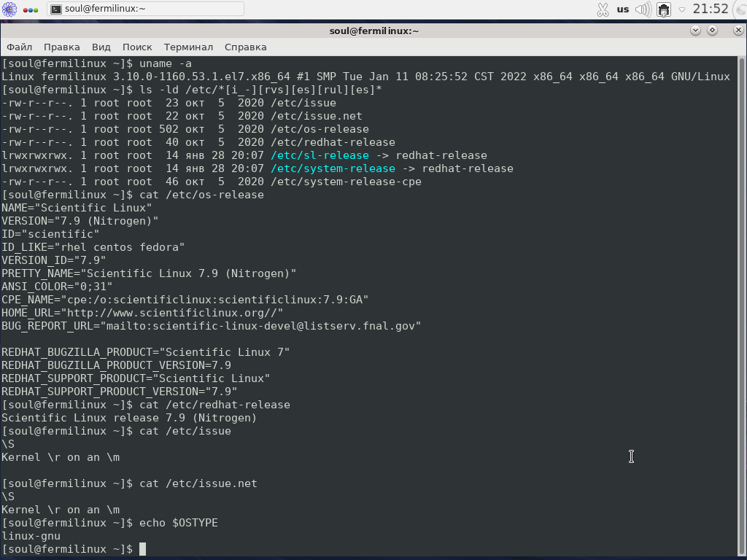The width and height of the screenshot is (747, 560).
Task: Select the soul@fermilinux terminal taskbar button
Action: [x=146, y=9]
